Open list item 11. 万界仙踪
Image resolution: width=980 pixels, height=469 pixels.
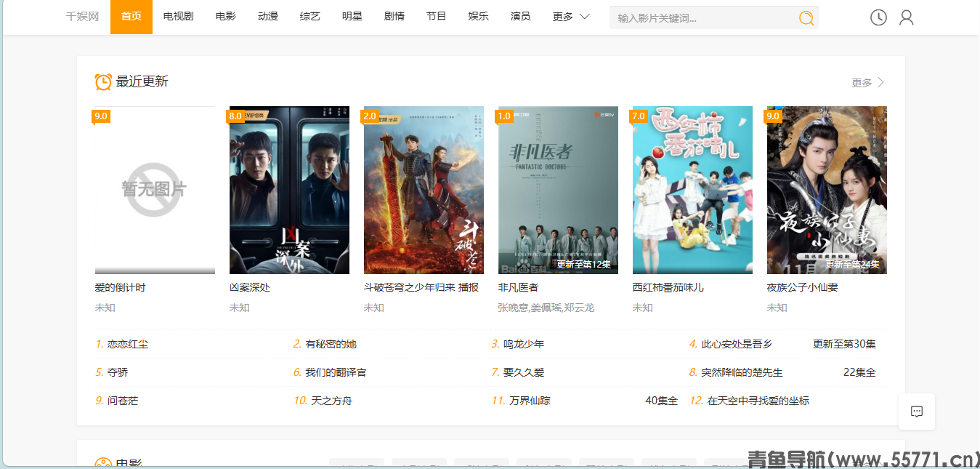click(521, 401)
